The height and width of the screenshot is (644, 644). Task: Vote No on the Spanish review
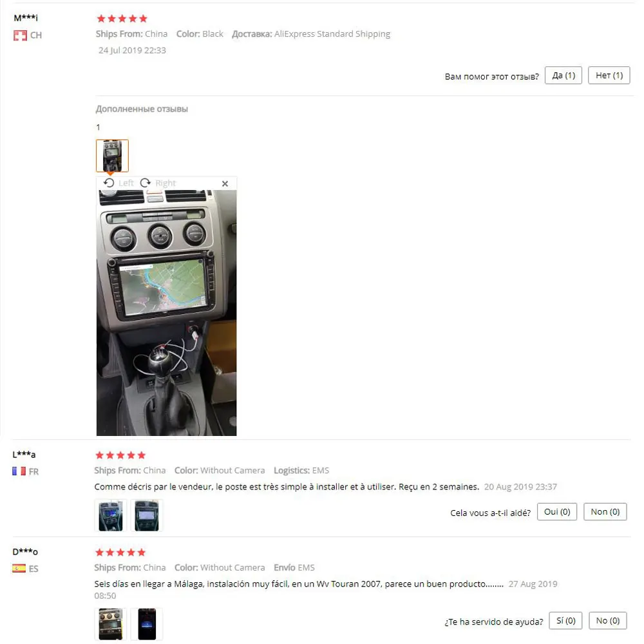click(x=608, y=621)
